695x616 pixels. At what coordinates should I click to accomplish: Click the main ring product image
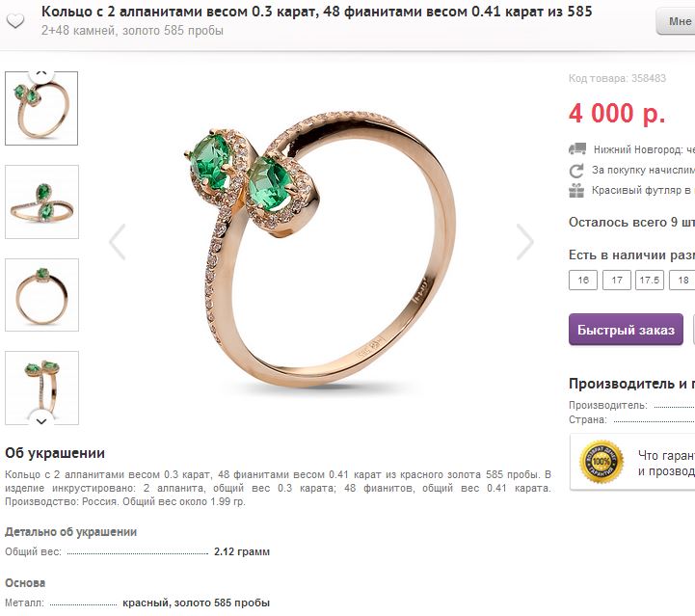click(x=320, y=248)
